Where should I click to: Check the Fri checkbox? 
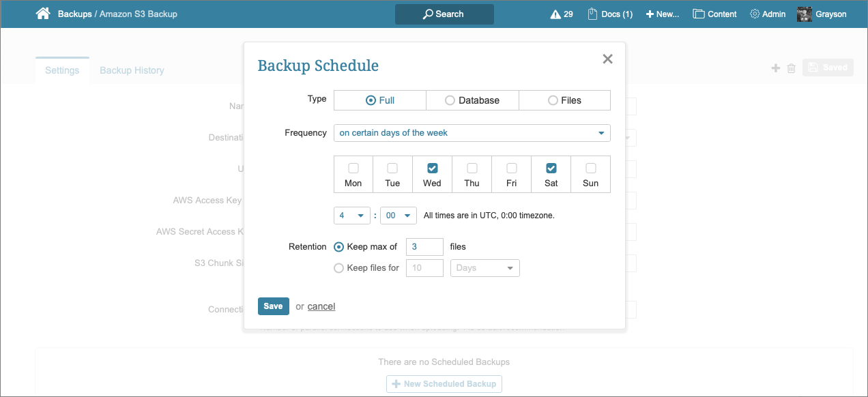(512, 168)
